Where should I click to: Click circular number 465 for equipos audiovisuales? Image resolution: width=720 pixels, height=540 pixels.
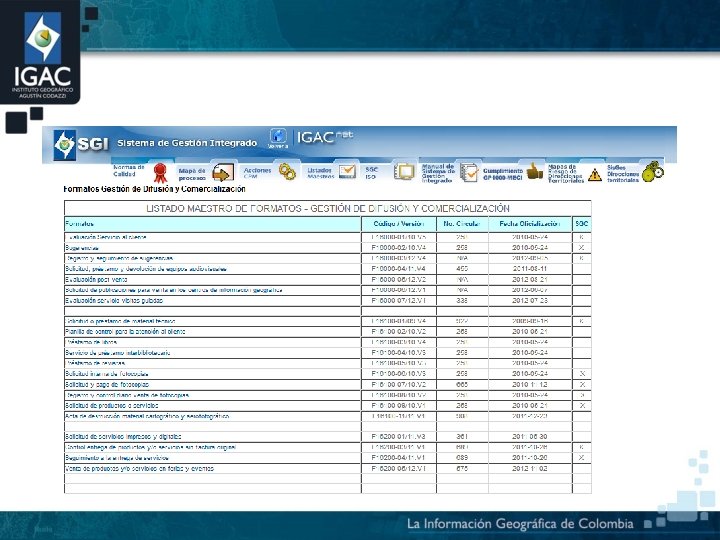[462, 269]
